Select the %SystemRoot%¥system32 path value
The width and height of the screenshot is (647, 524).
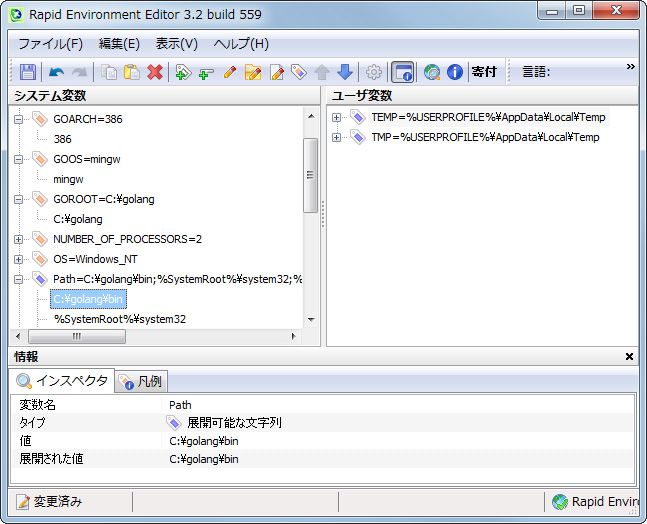(120, 319)
